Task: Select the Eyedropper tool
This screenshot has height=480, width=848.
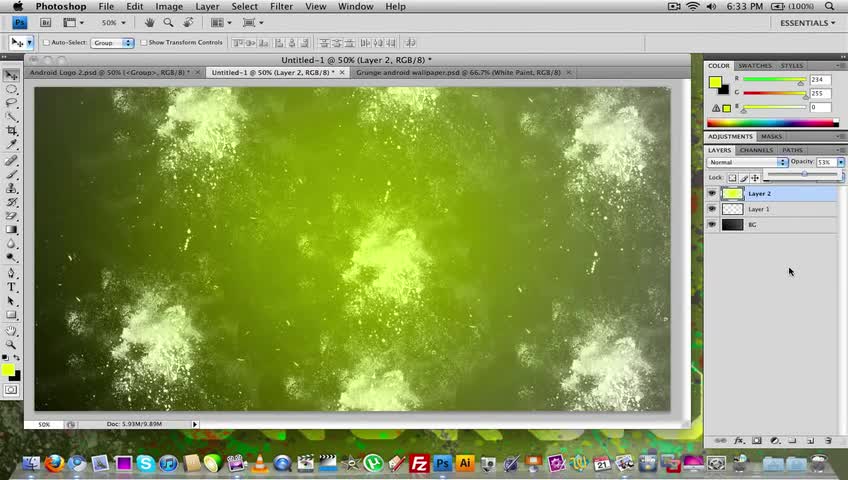Action: 11,144
